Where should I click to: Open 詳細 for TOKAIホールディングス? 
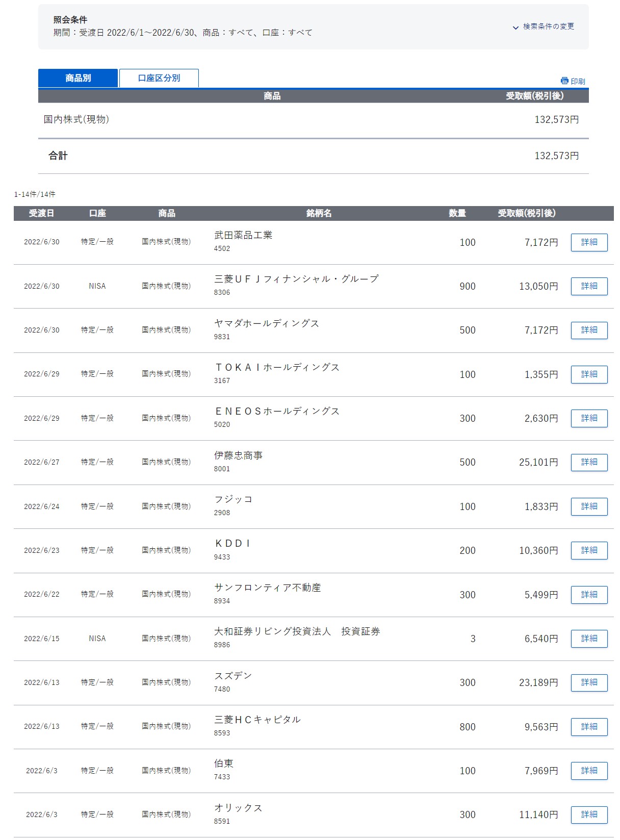(x=589, y=374)
